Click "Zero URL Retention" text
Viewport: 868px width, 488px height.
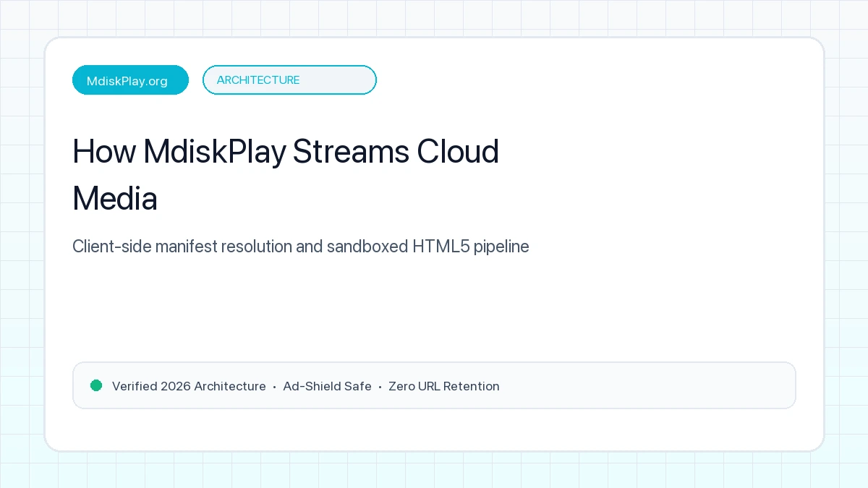[x=444, y=386]
